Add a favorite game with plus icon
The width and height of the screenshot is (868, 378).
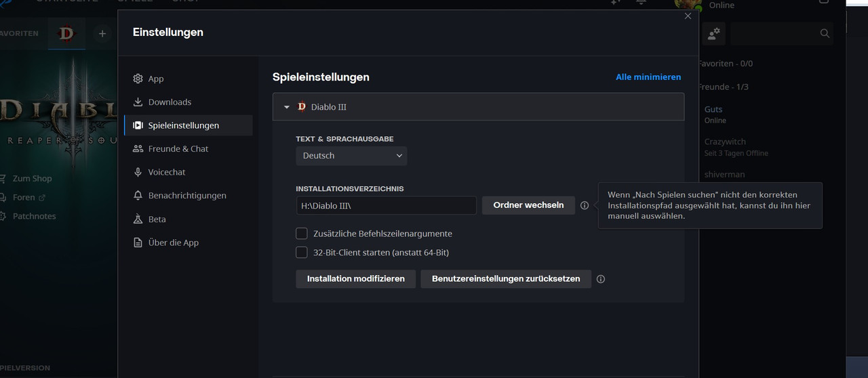102,33
